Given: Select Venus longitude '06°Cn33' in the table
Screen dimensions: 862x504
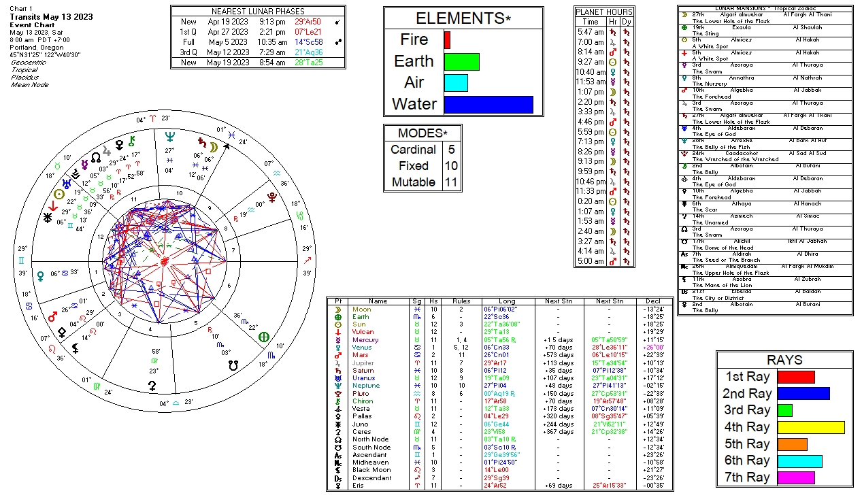Looking at the screenshot, I should tap(497, 348).
